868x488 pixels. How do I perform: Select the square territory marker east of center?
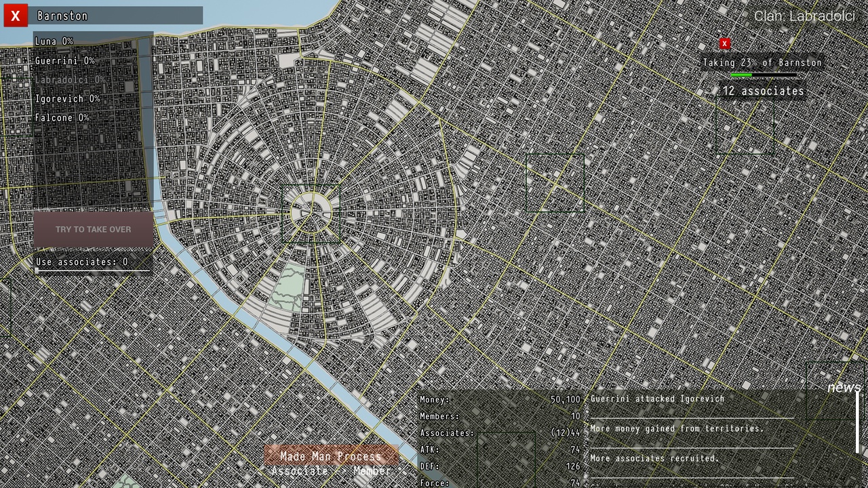(555, 183)
